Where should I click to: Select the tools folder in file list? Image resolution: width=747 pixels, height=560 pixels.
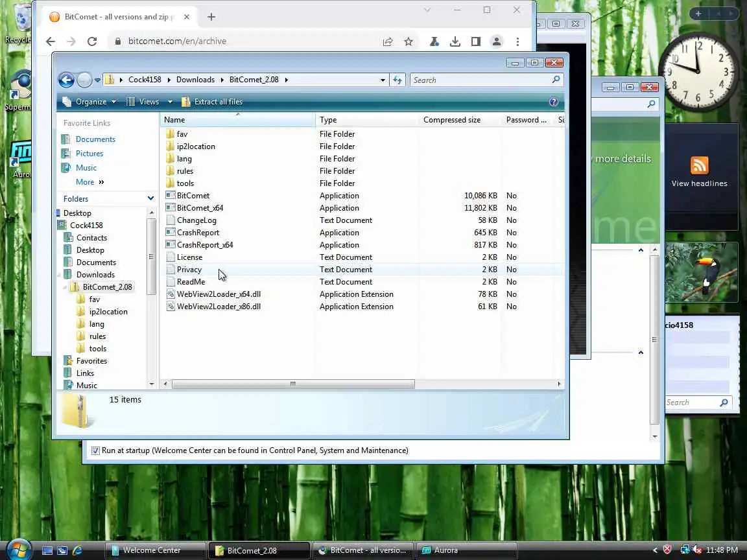(x=185, y=183)
